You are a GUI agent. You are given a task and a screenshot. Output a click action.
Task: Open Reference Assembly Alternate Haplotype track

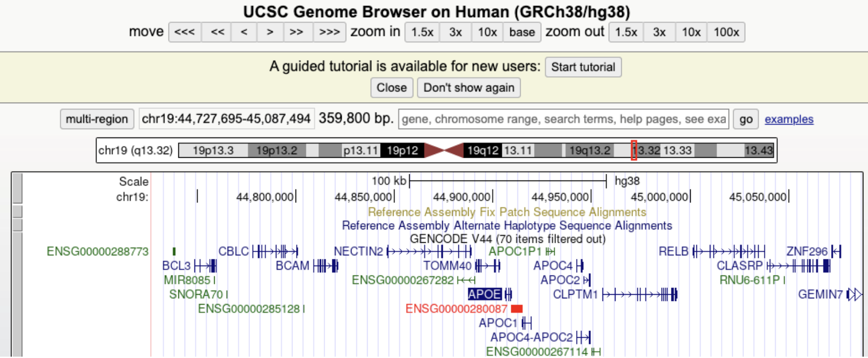[x=507, y=226]
